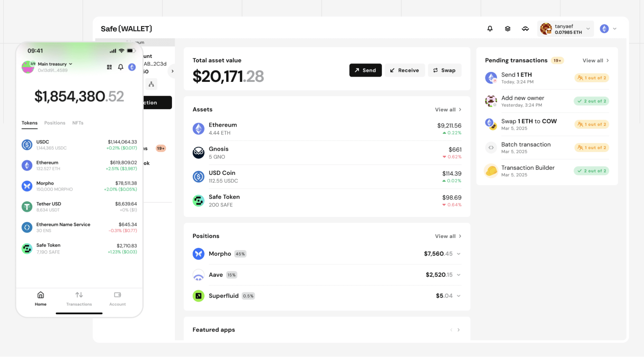Screen dimensions: 644x357
Task: Open the Send 1 ETH pending transaction
Action: (547, 78)
